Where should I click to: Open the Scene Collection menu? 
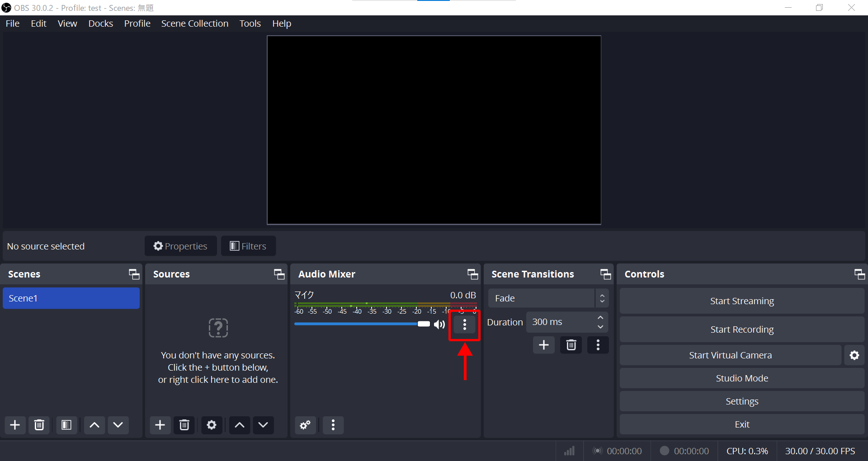coord(195,23)
